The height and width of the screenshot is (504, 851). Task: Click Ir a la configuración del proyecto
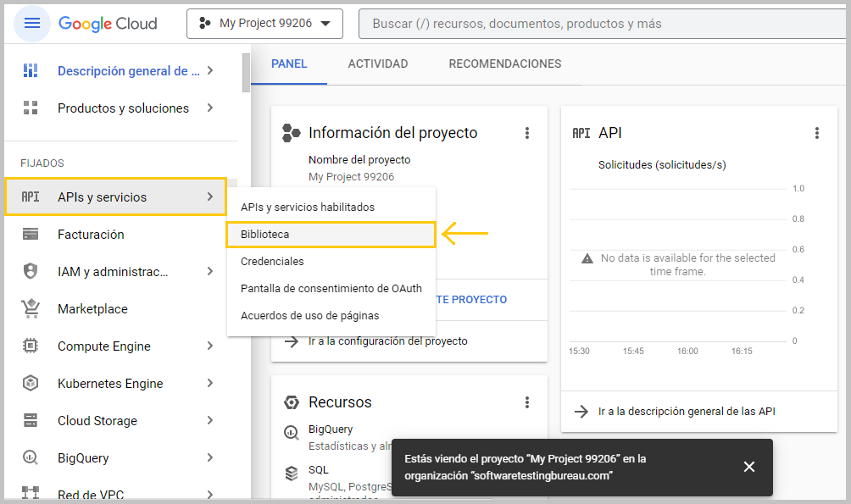coord(388,341)
